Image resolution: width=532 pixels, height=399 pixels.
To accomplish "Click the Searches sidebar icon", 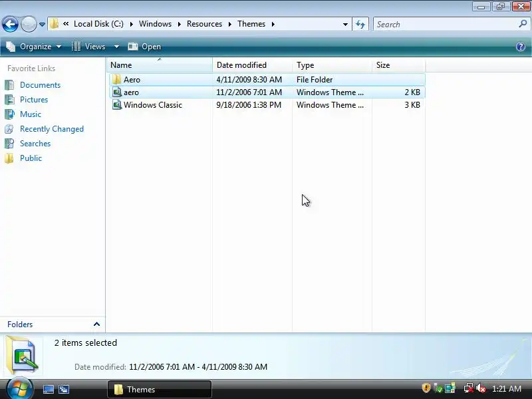I will click(9, 144).
